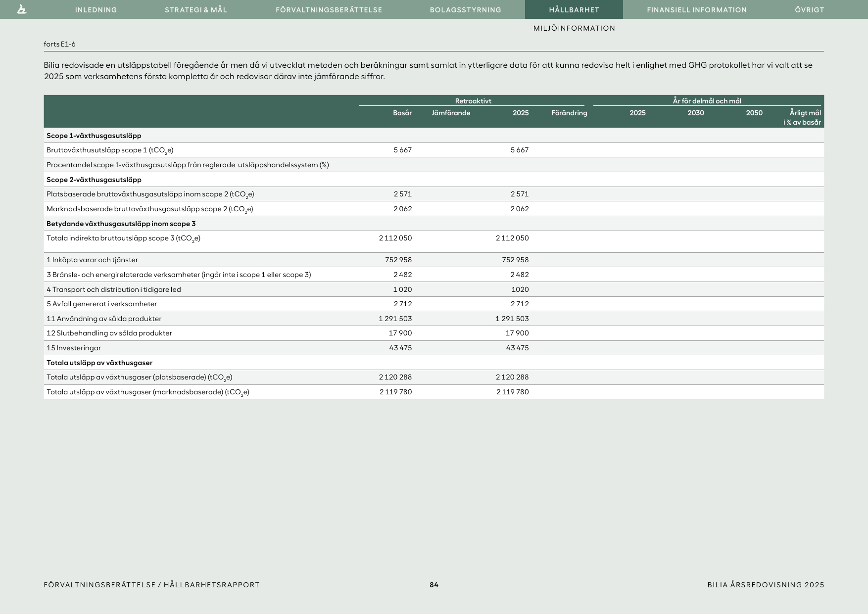Click 'Totala utsläpp (marknadsbaserade)' row label
Screen dimensions: 868x614
click(x=148, y=392)
